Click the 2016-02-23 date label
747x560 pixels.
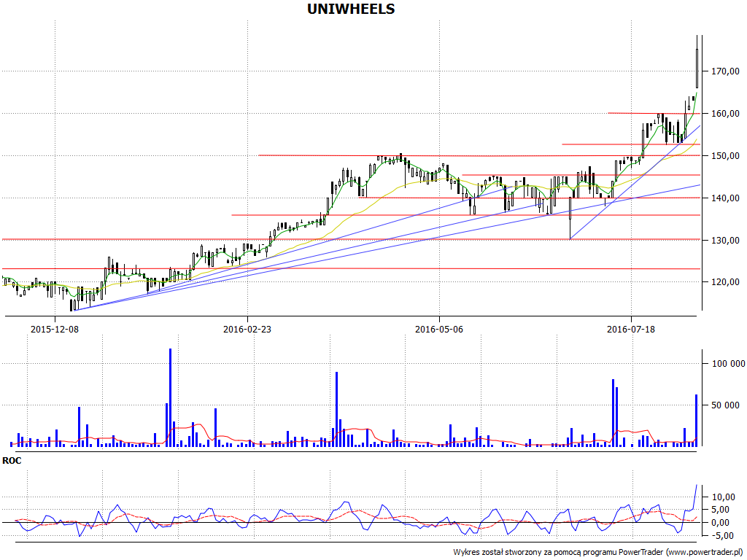tap(247, 329)
